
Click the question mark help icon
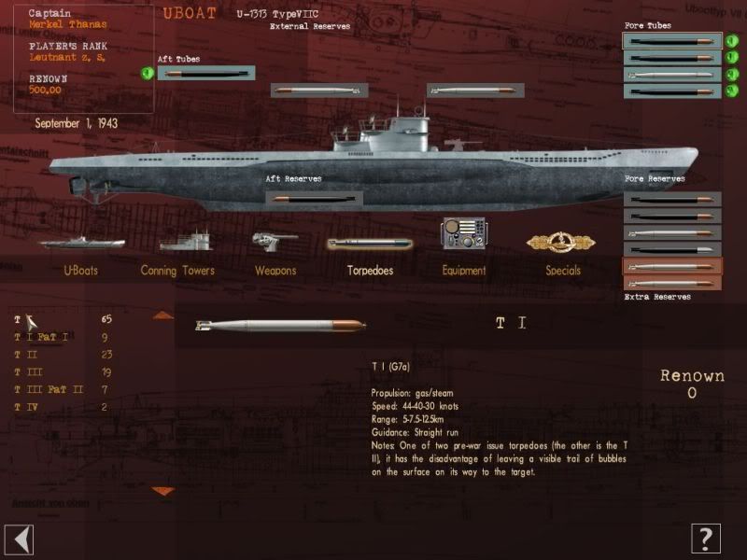(706, 539)
